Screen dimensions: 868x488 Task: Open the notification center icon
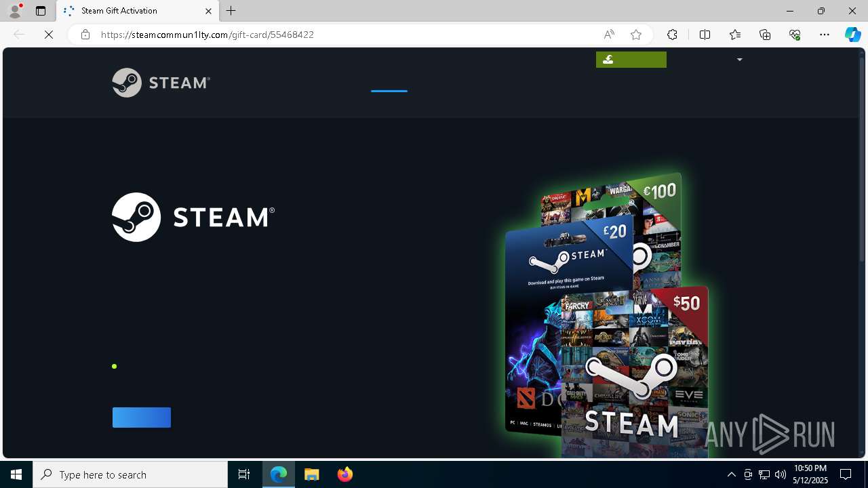point(846,474)
